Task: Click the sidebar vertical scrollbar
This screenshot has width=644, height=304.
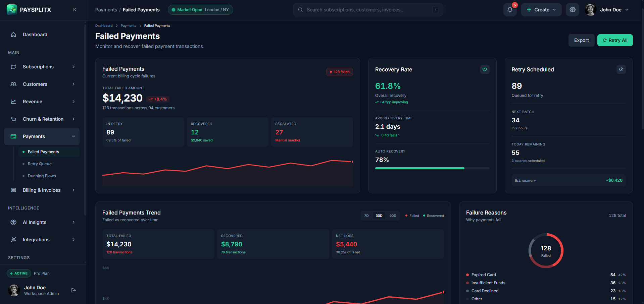Action: 85,121
